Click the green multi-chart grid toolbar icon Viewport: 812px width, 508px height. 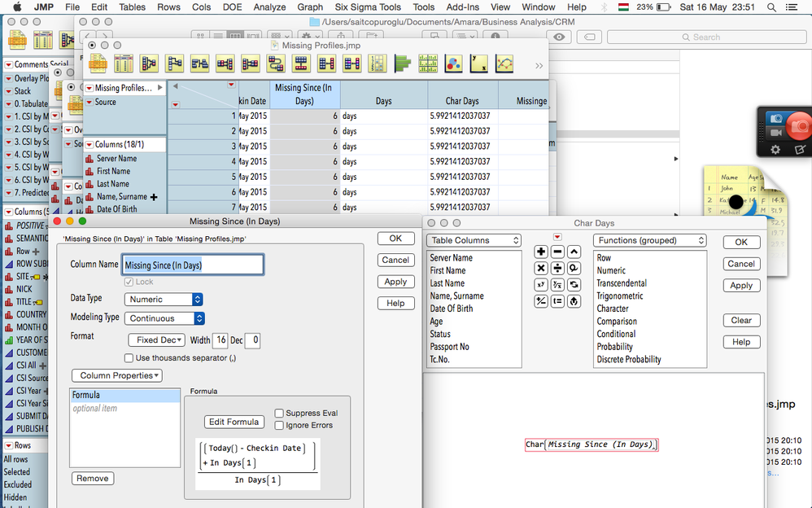tap(428, 63)
